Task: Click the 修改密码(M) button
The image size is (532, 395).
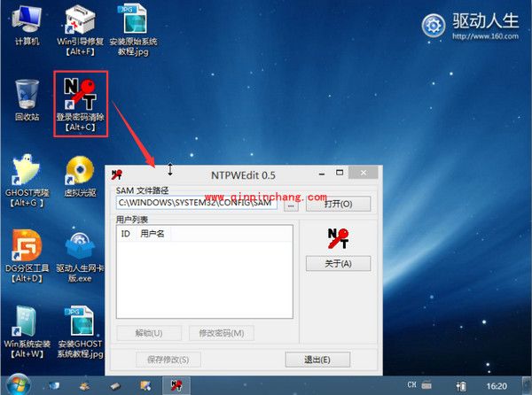Action: 221,333
